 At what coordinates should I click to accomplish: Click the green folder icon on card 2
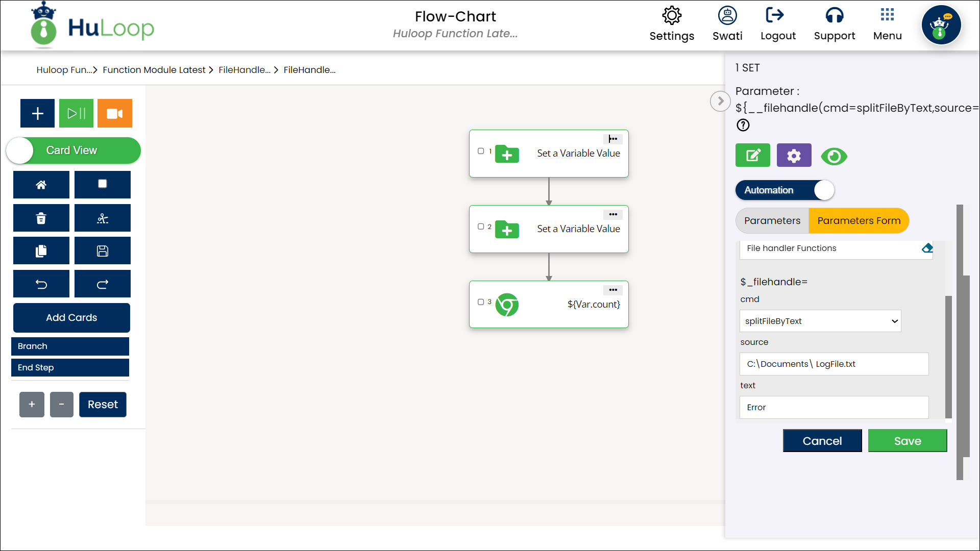point(507,230)
